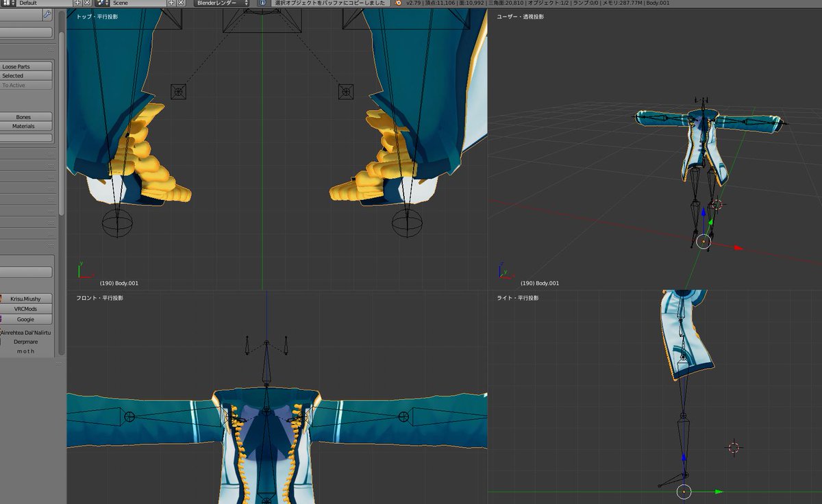Click the Loose Parts button
This screenshot has width=822, height=504.
point(27,66)
